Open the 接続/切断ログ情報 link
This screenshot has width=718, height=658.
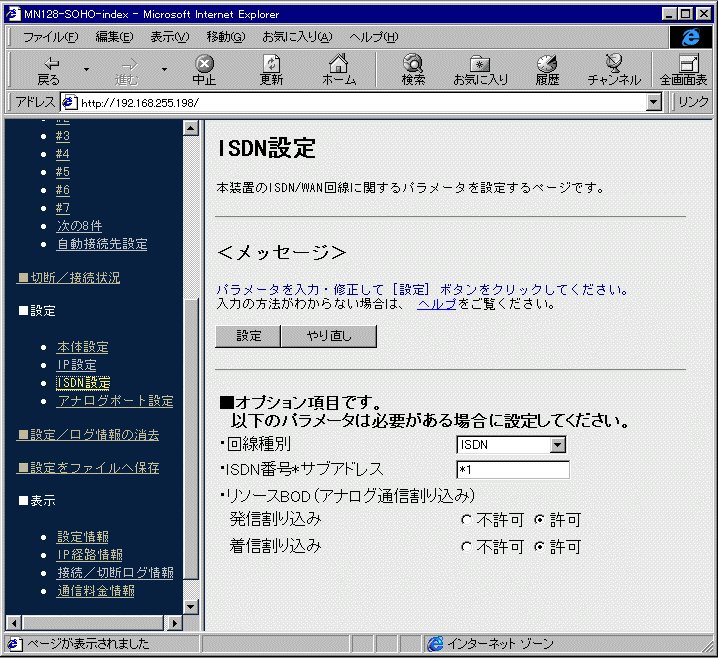[x=115, y=573]
